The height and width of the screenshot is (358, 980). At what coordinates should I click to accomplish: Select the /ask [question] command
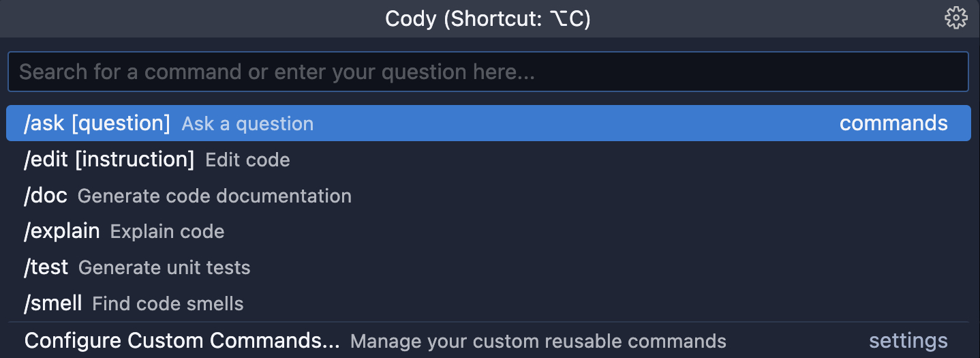tap(488, 123)
